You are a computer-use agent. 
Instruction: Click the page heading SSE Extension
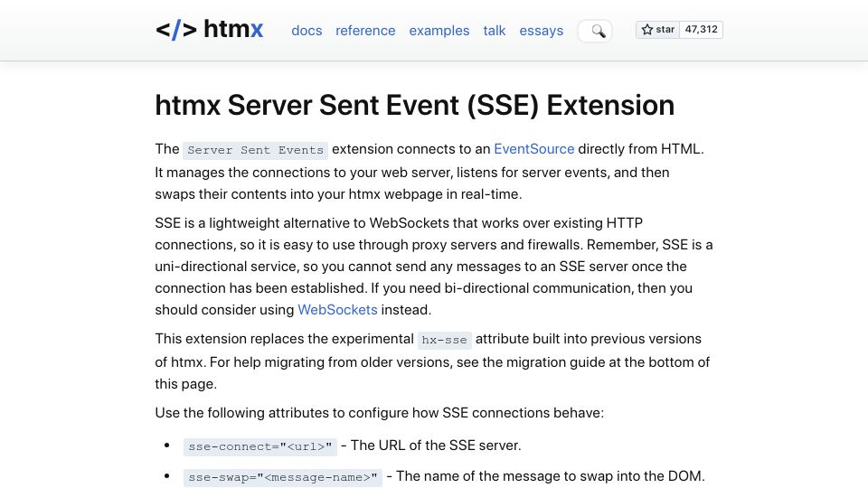tap(415, 105)
